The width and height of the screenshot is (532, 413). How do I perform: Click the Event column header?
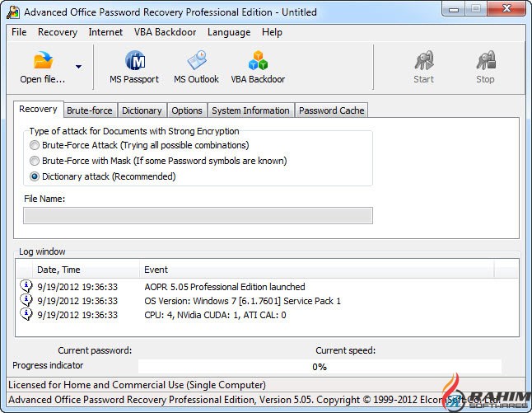point(317,270)
